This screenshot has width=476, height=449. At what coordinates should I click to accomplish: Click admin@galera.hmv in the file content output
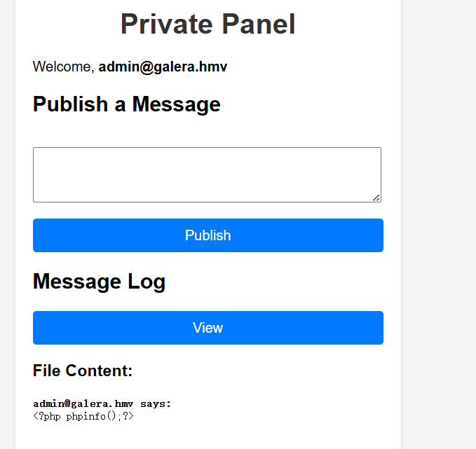pos(83,403)
